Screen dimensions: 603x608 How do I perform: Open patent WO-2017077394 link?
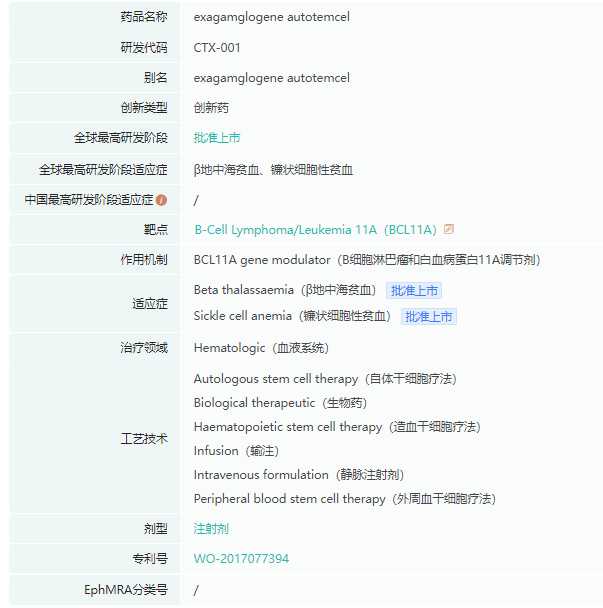(241, 558)
